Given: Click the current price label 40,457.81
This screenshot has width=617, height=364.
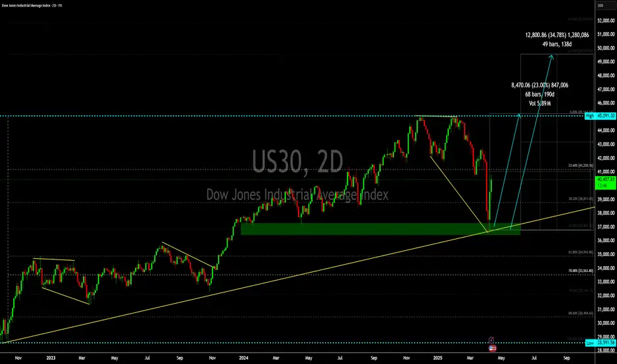Looking at the screenshot, I should [606, 182].
